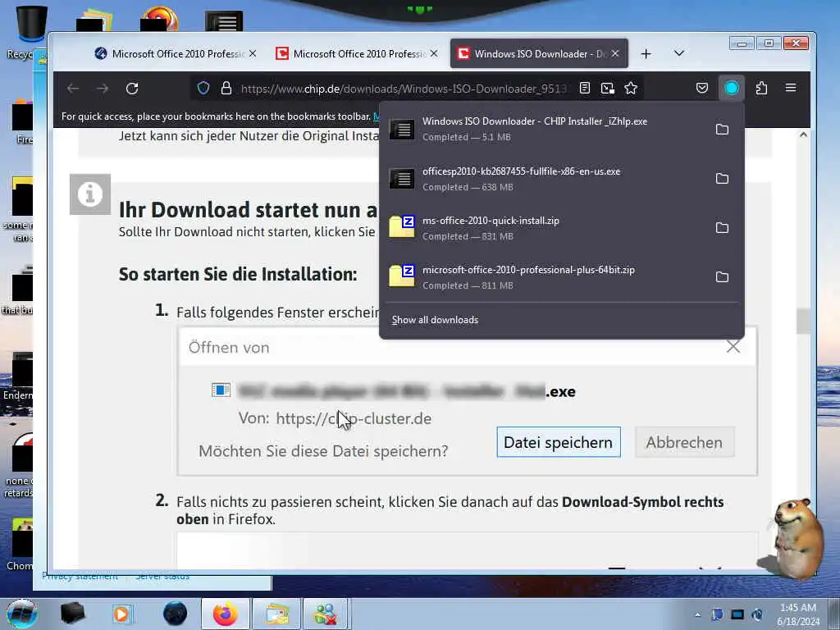Click the back navigation arrow

click(x=73, y=89)
